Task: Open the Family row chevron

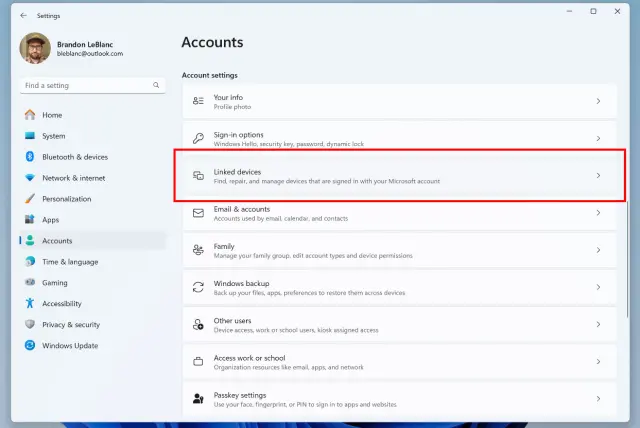Action: tap(598, 250)
